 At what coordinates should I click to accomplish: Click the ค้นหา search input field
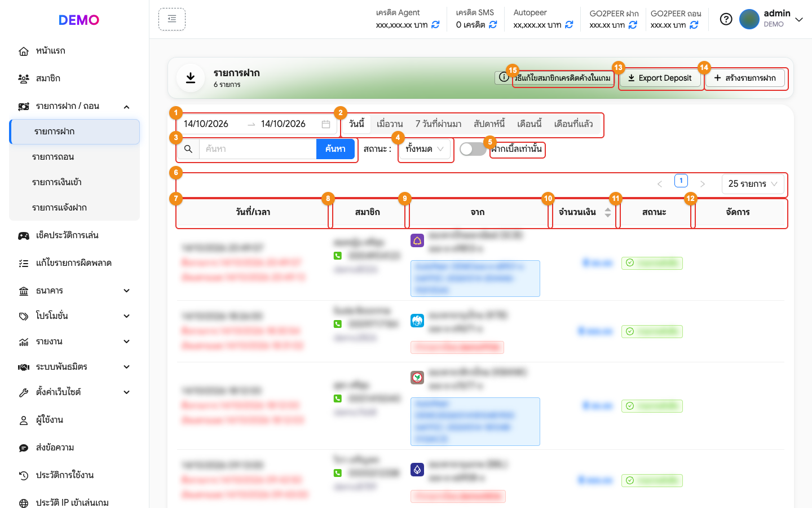258,149
